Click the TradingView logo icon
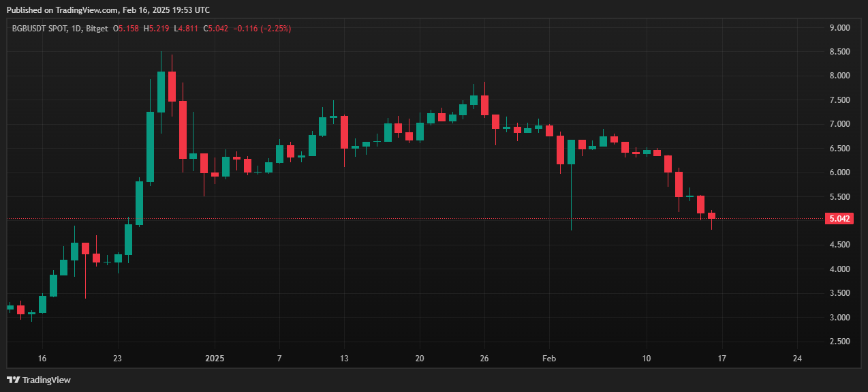This screenshot has height=392, width=868. 13,380
